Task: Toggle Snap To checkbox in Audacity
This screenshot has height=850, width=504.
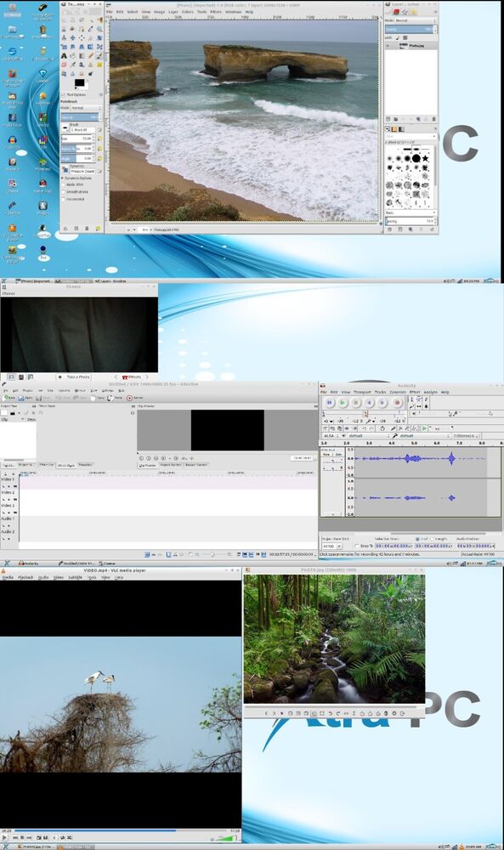Action: (x=357, y=546)
